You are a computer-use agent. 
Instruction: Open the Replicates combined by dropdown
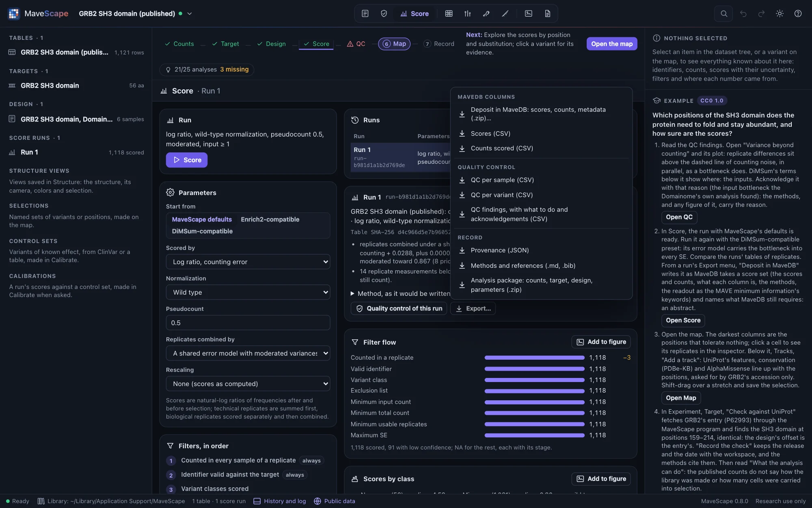(248, 353)
